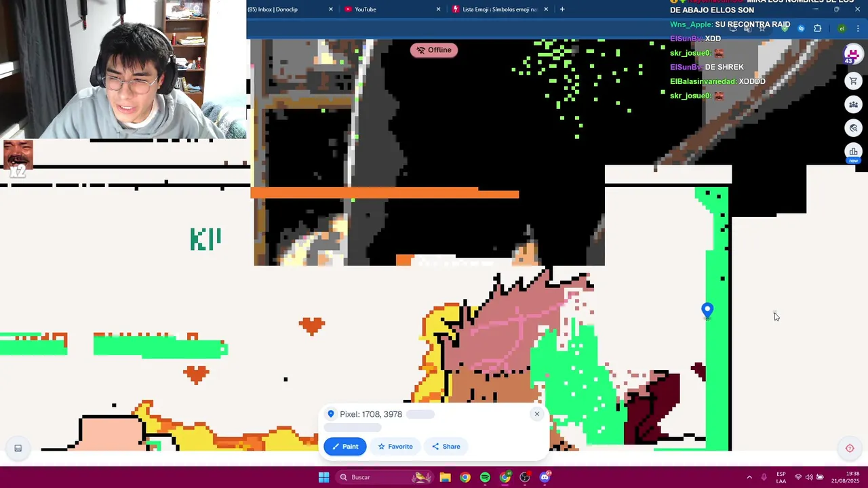Switch to the Lista Emoji browser tab
Screen dimensions: 868x488
pyautogui.click(x=499, y=9)
